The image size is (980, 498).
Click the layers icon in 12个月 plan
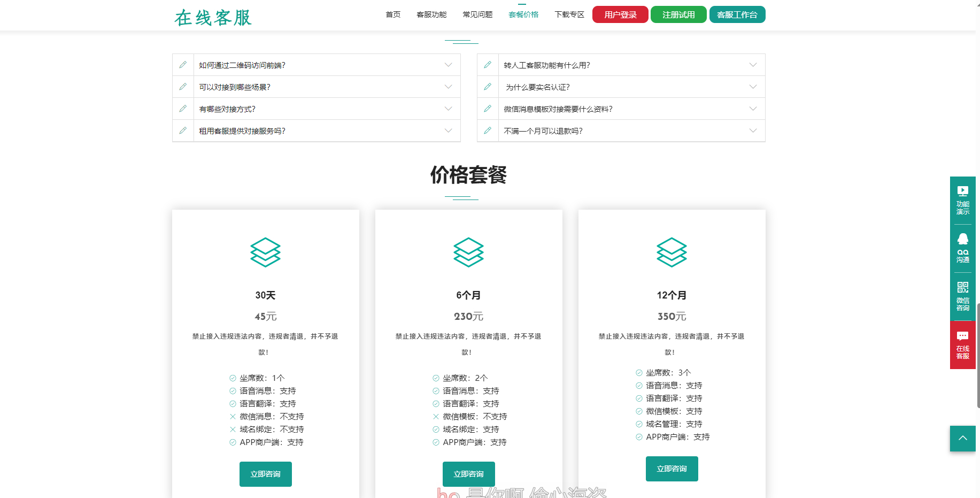672,252
